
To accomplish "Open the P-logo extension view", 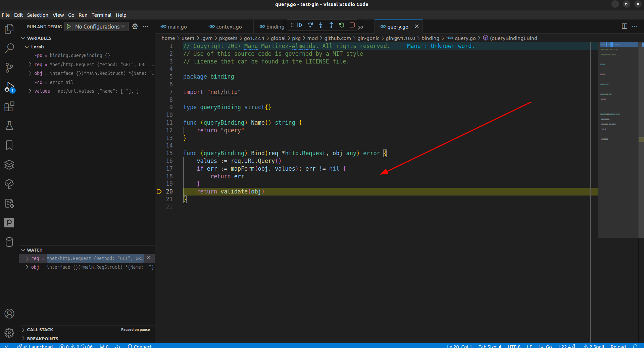I will click(9, 223).
